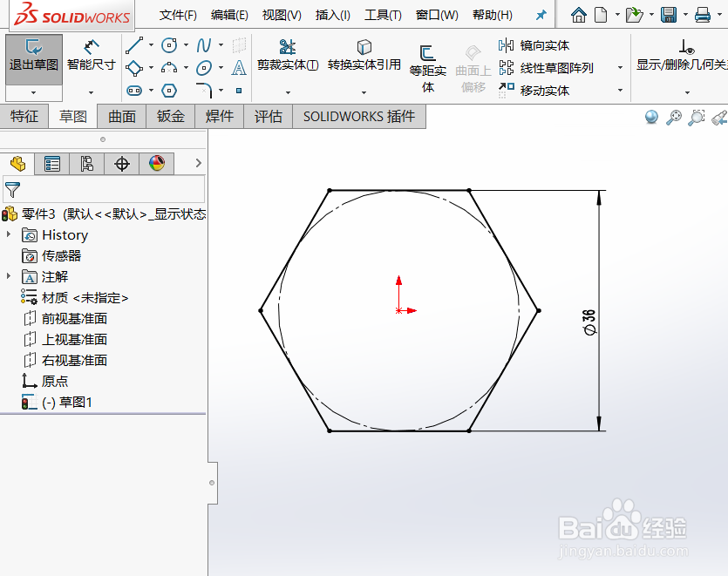This screenshot has height=576, width=728.
Task: Pin the menu bar with pushpin
Action: [541, 16]
